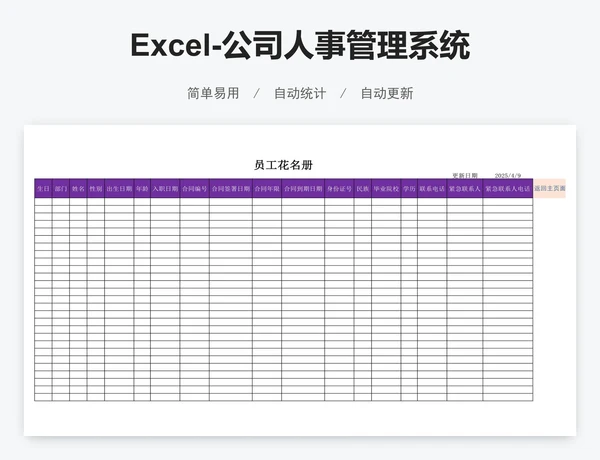This screenshot has height=460, width=600.
Task: Click the 自动更新 tagline text
Action: 387,93
